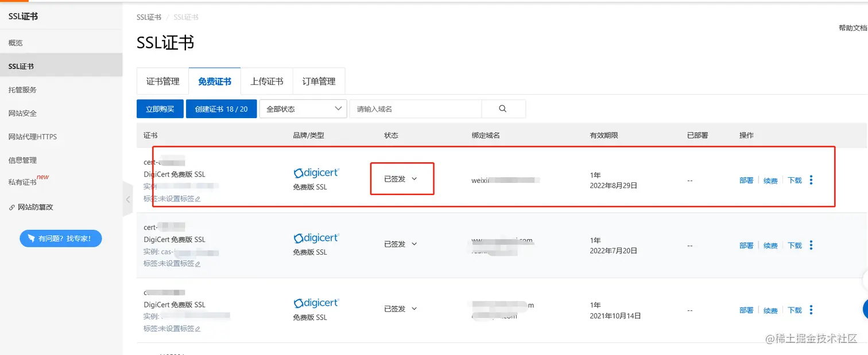
Task: Click the 有效期限 column header
Action: tap(604, 135)
